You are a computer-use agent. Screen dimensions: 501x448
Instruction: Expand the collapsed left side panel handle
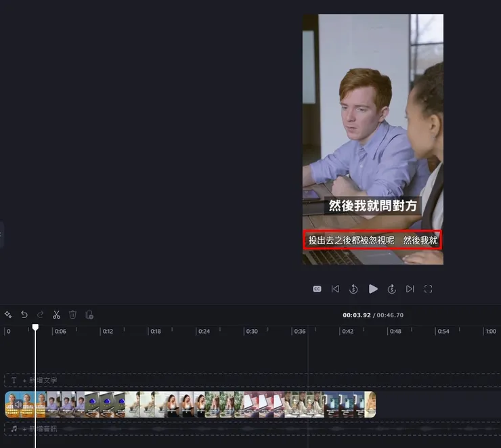pos(1,234)
